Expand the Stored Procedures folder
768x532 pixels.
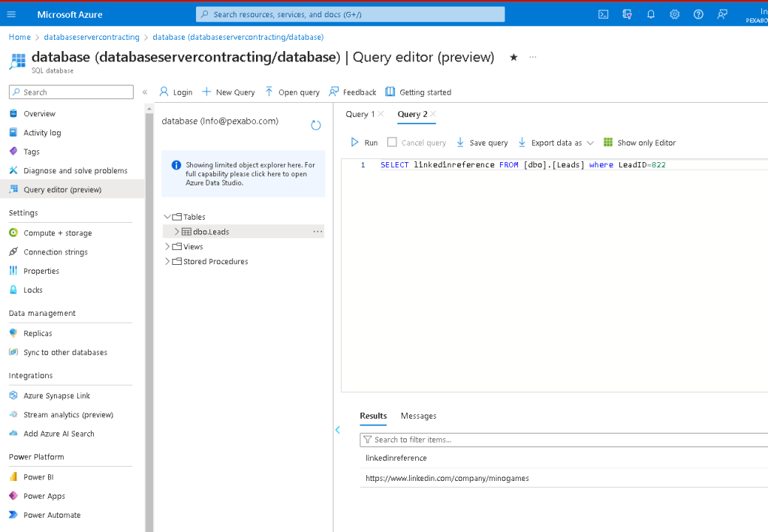coord(167,261)
